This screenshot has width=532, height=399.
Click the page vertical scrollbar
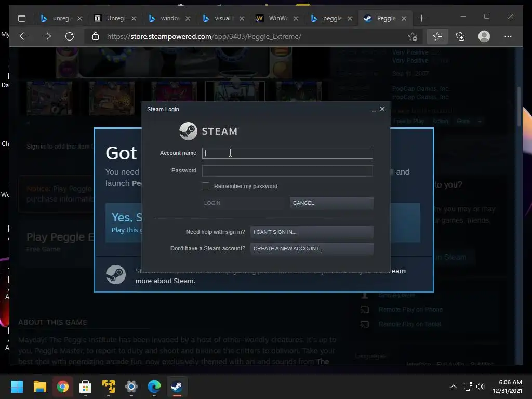pyautogui.click(x=519, y=106)
